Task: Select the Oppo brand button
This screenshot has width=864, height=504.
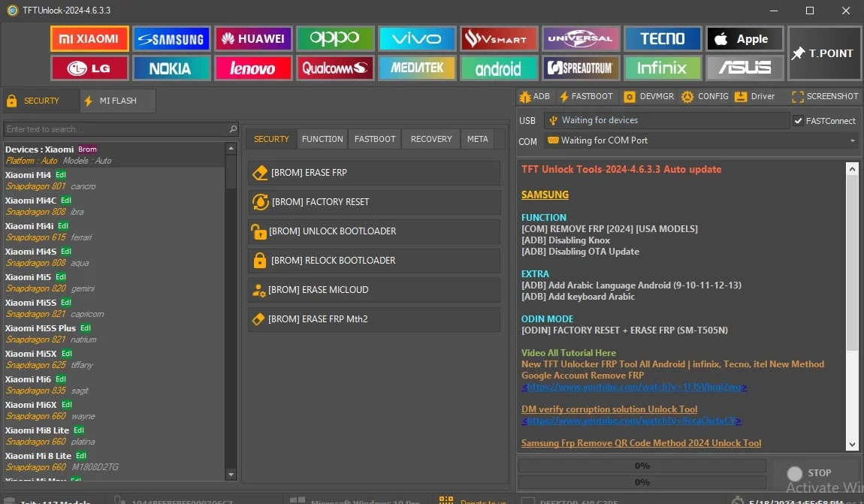Action: tap(335, 38)
